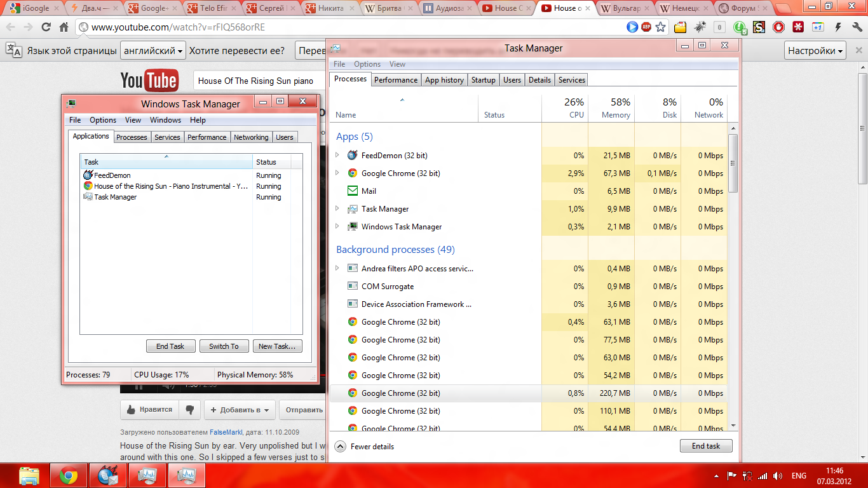Click the Нравится like button

coord(149,410)
